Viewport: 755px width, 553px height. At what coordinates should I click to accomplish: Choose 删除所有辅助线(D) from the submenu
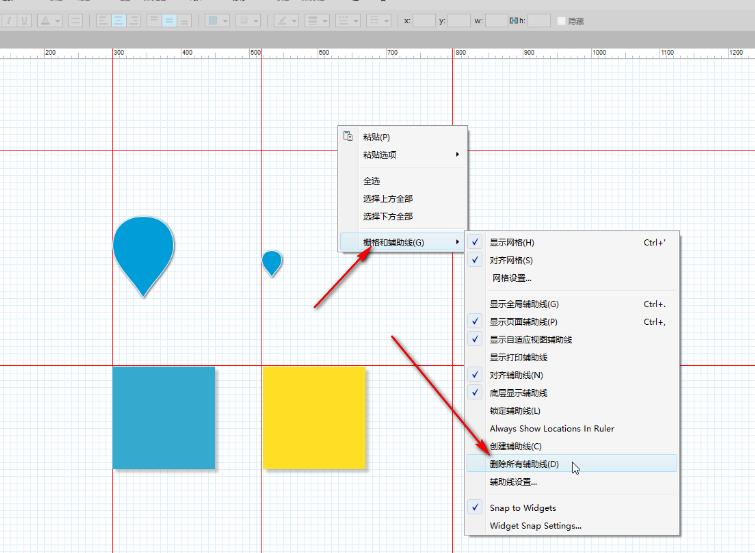524,464
